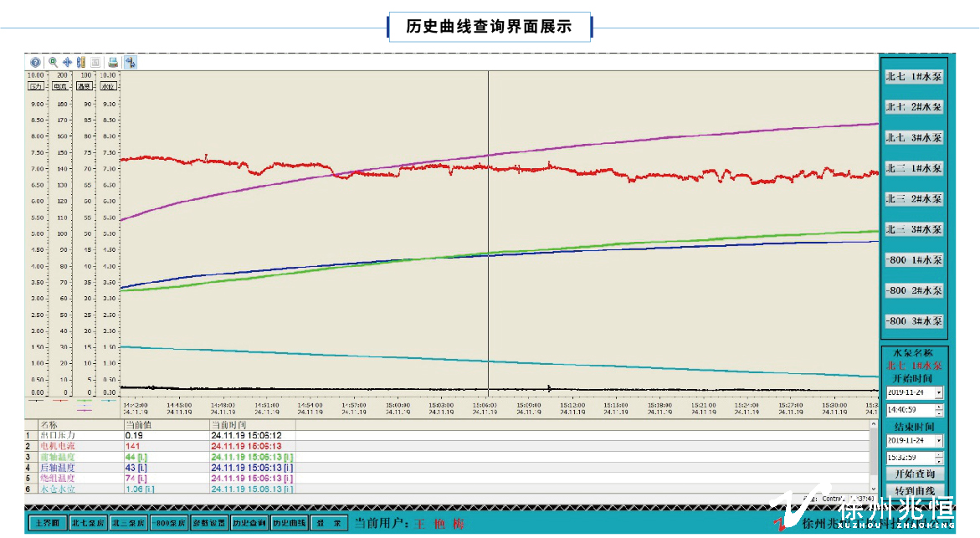Click the 水位 axis label box
980x538 pixels.
tap(109, 86)
